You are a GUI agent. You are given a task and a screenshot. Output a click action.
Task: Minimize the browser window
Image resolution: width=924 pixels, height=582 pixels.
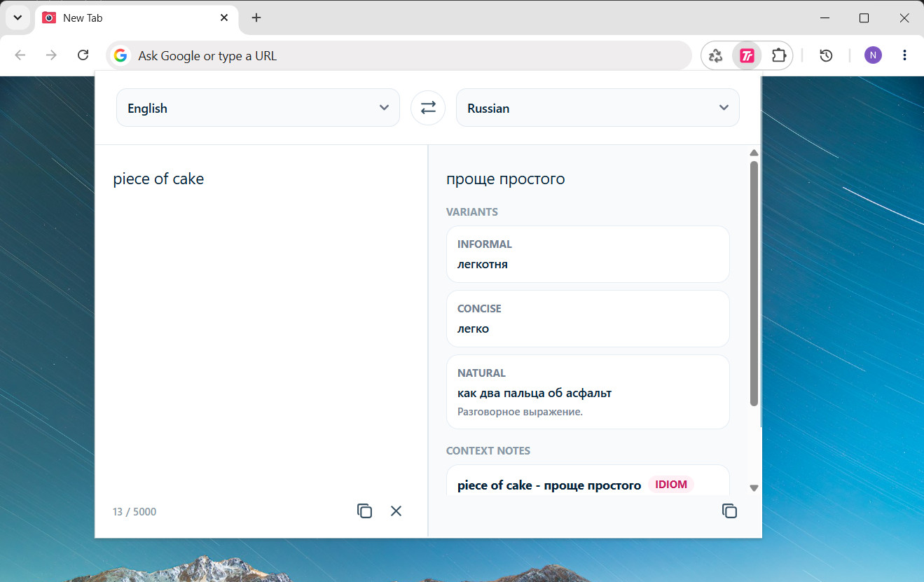(825, 18)
